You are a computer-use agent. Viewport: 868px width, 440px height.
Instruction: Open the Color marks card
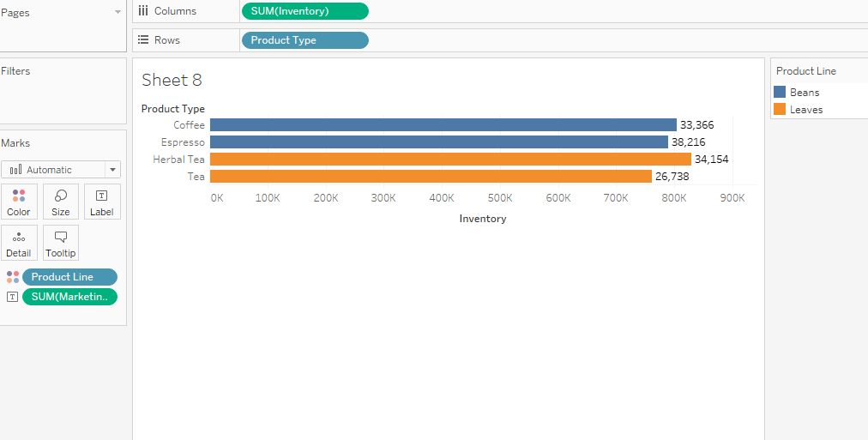[19, 202]
